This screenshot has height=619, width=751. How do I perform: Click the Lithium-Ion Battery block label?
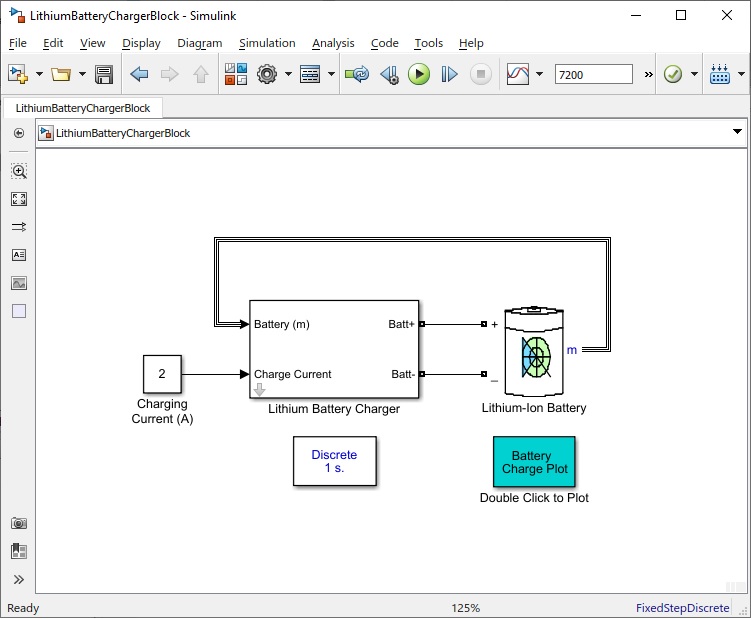534,408
